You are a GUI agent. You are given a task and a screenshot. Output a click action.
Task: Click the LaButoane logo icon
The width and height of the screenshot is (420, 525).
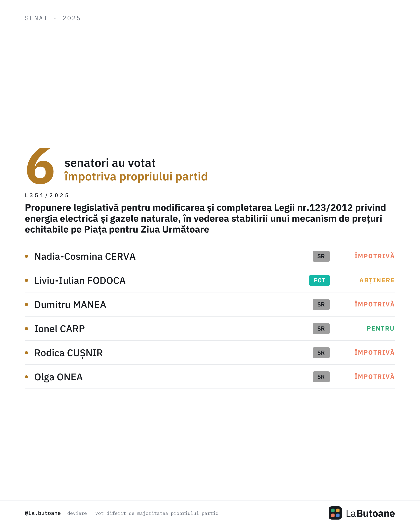pos(335,513)
